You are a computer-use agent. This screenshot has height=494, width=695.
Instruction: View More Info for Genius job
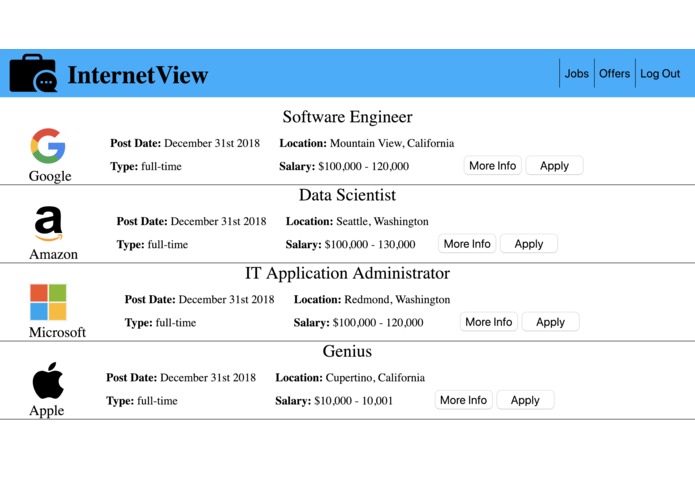pos(463,400)
